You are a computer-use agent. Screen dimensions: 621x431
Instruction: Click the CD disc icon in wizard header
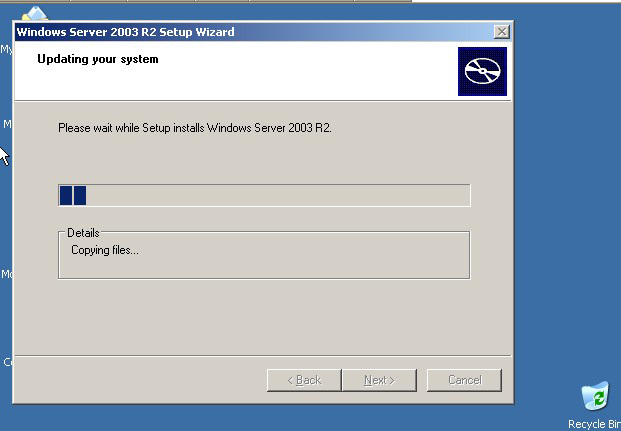(x=482, y=71)
